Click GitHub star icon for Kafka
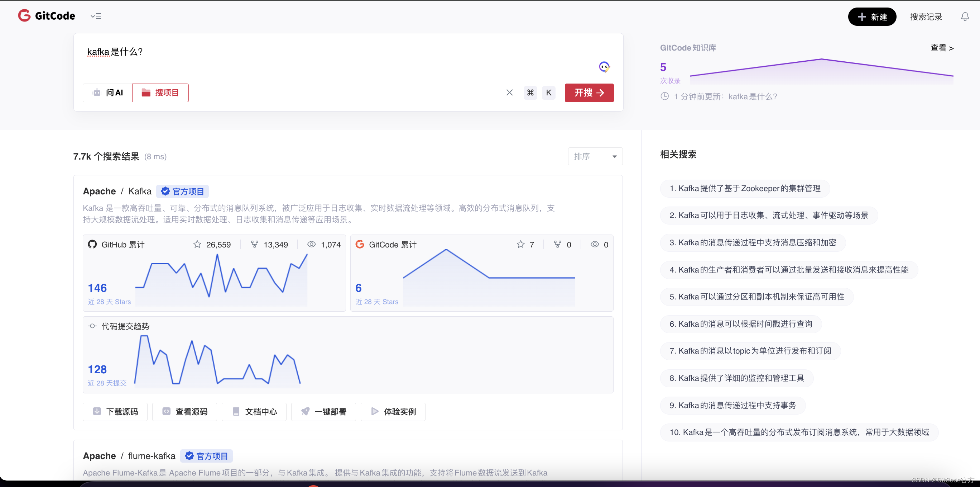This screenshot has width=980, height=487. pos(197,245)
